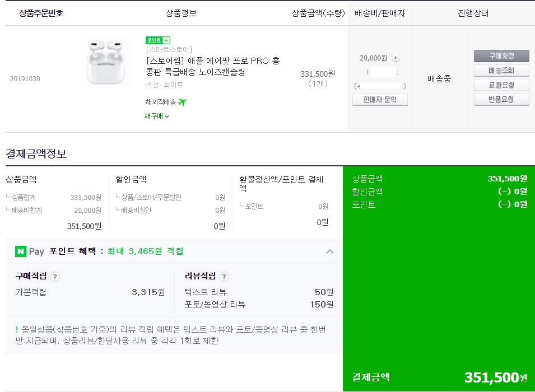
Task: Click the 진행상태 column header
Action: [473, 13]
